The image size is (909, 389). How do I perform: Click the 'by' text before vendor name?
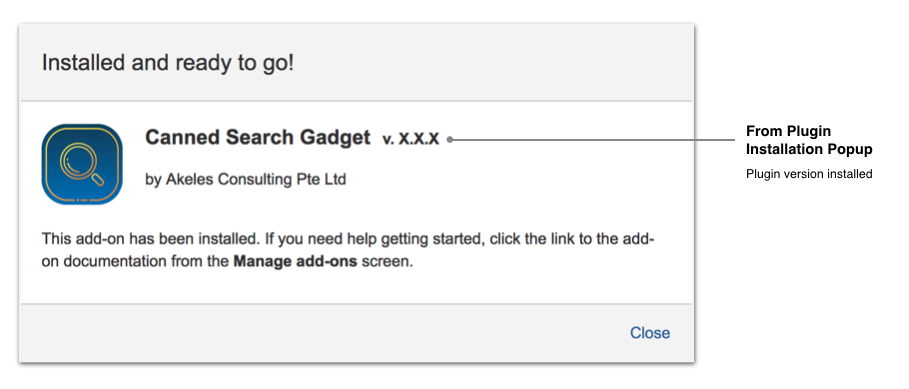pyautogui.click(x=153, y=180)
